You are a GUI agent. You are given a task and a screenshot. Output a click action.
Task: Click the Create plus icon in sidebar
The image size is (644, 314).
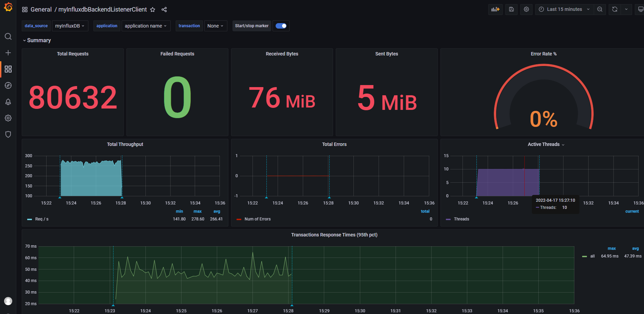(x=8, y=53)
